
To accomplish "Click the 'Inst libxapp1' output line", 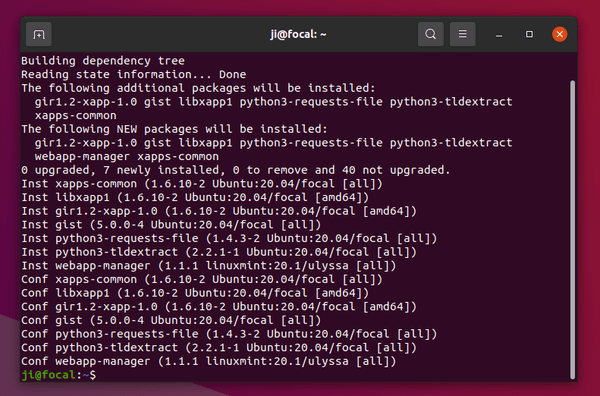I will (195, 197).
